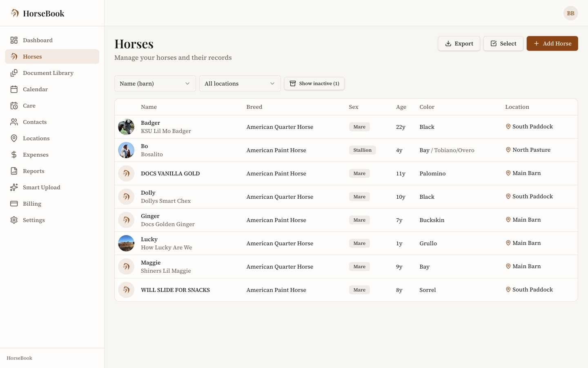The width and height of the screenshot is (588, 368).
Task: Click the Contacts people icon in sidebar
Action: point(14,122)
